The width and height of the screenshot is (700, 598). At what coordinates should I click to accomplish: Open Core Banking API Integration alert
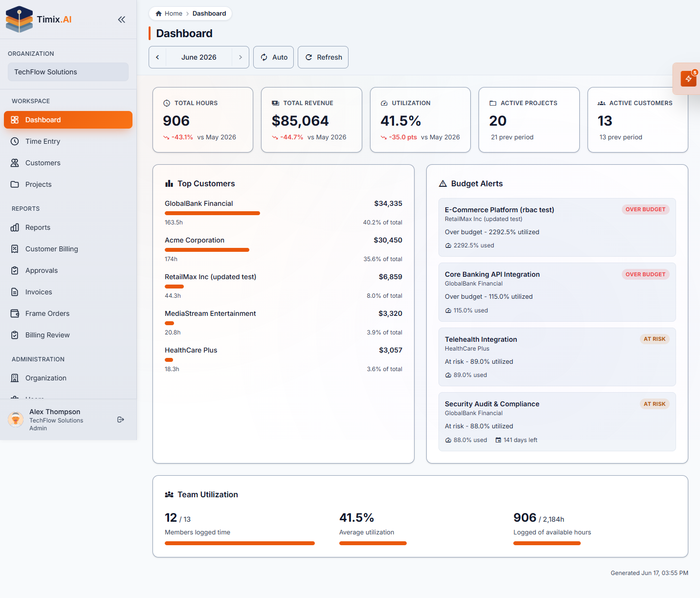(x=557, y=292)
